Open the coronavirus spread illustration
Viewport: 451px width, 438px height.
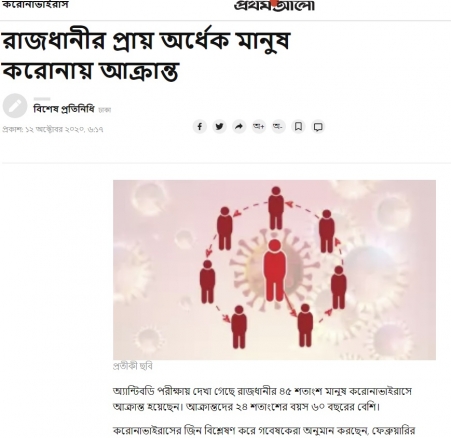pos(274,270)
